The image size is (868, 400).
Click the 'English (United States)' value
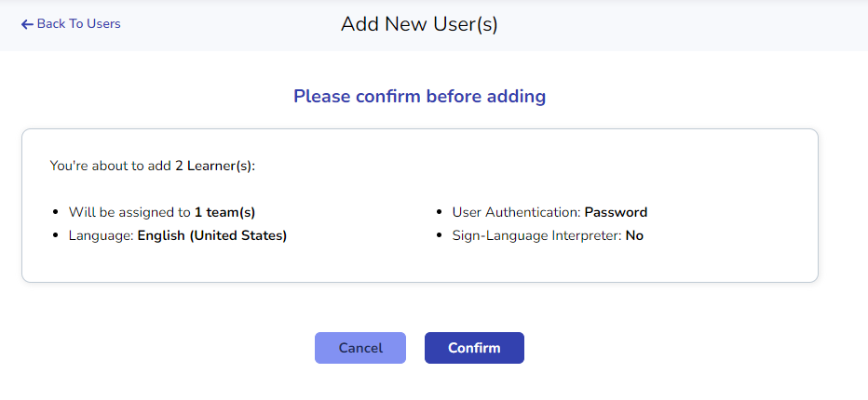coord(212,235)
